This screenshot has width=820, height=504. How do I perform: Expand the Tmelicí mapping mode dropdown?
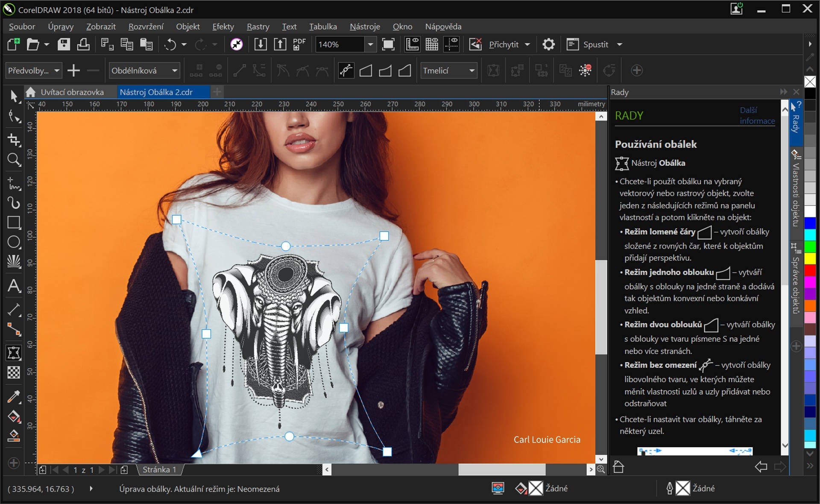pos(471,70)
